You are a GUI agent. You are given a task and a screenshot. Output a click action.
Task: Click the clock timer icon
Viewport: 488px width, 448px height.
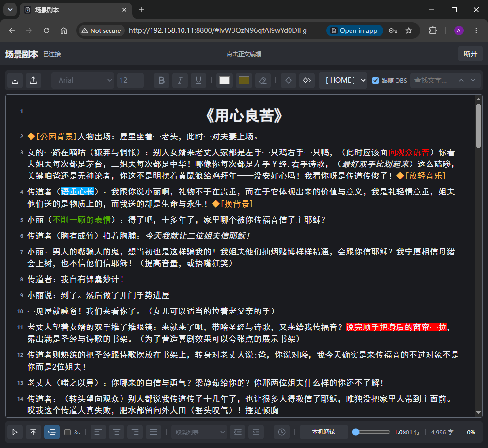click(282, 432)
